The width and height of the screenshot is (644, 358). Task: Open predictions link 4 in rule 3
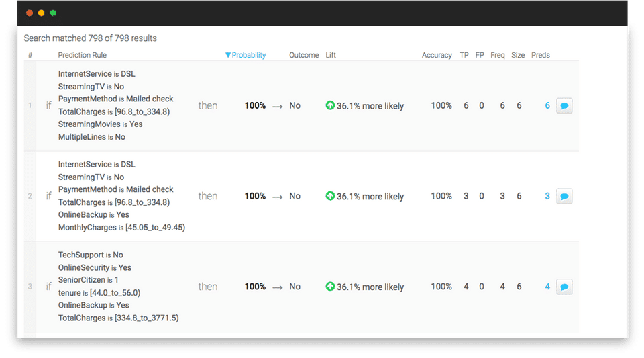(547, 287)
